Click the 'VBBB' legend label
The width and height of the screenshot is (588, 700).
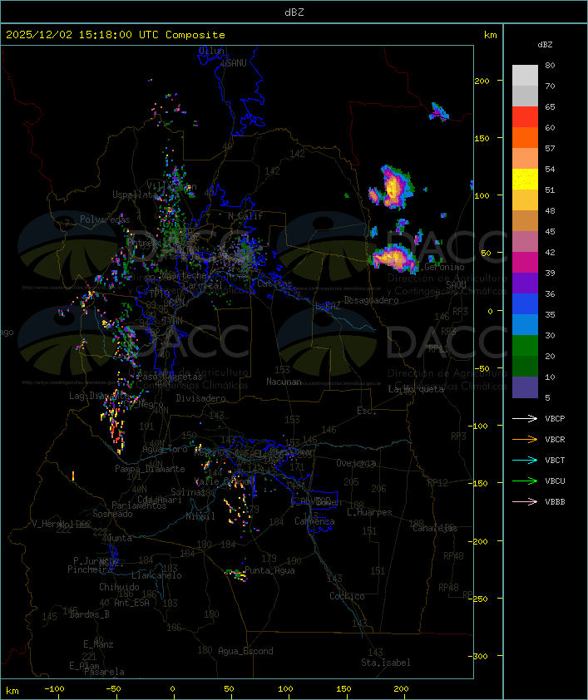[555, 501]
